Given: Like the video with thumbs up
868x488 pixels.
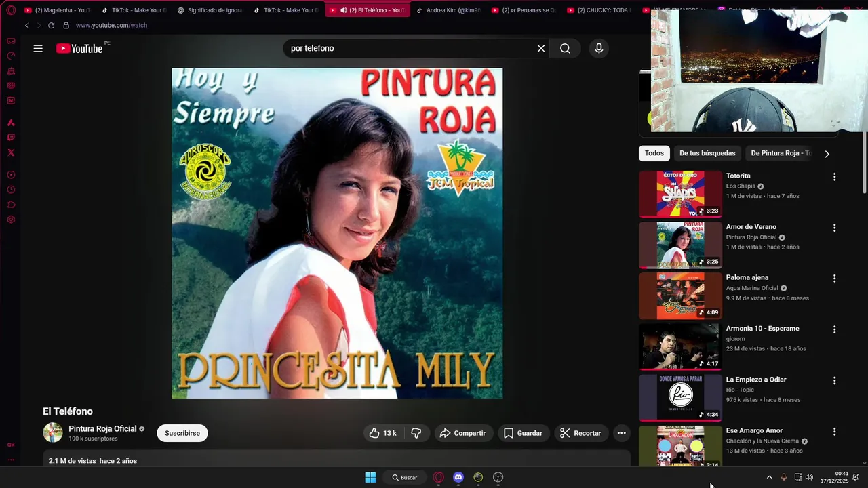Looking at the screenshot, I should (x=383, y=433).
